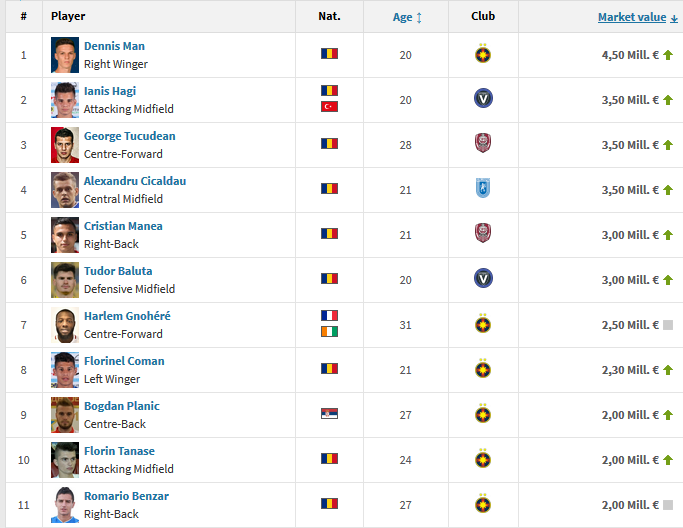Click Harlem Gnohéré's French flag icon
This screenshot has width=683, height=528.
tap(329, 316)
